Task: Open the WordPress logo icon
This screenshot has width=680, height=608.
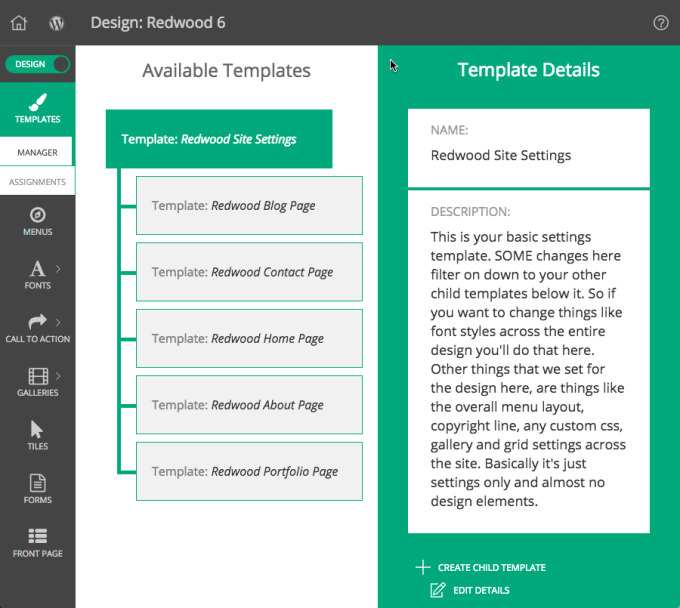Action: [56, 23]
